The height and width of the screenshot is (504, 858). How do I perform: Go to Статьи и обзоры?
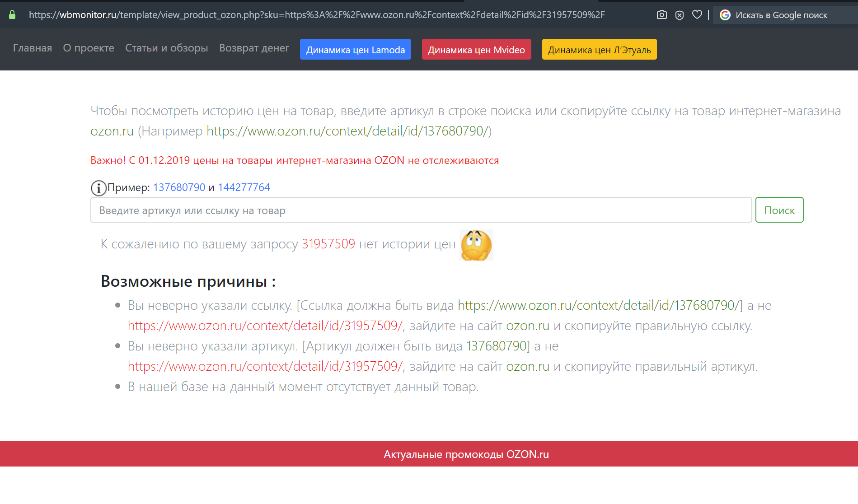click(166, 48)
